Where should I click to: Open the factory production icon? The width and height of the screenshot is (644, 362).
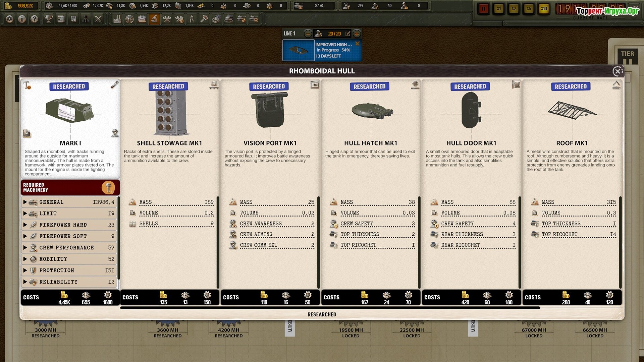(x=117, y=19)
